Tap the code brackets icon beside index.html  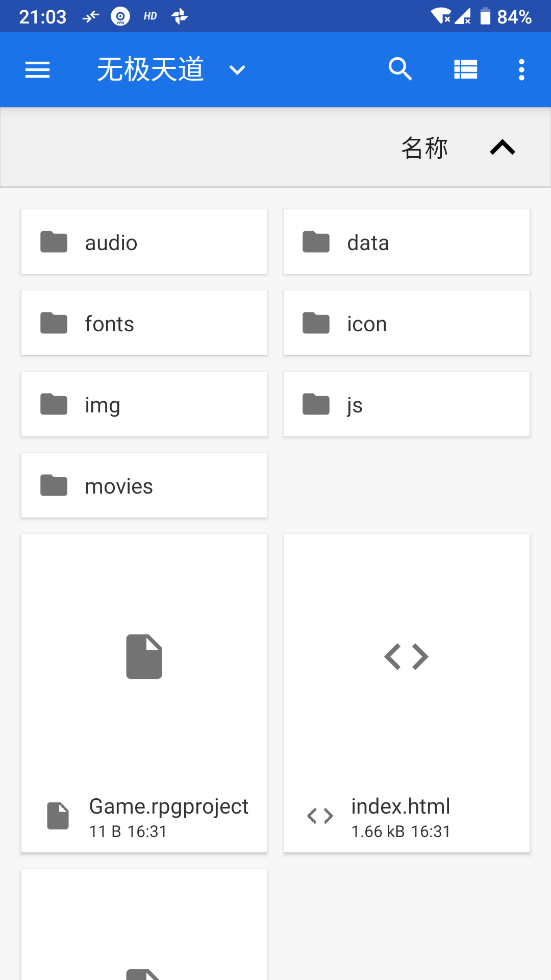click(x=320, y=816)
